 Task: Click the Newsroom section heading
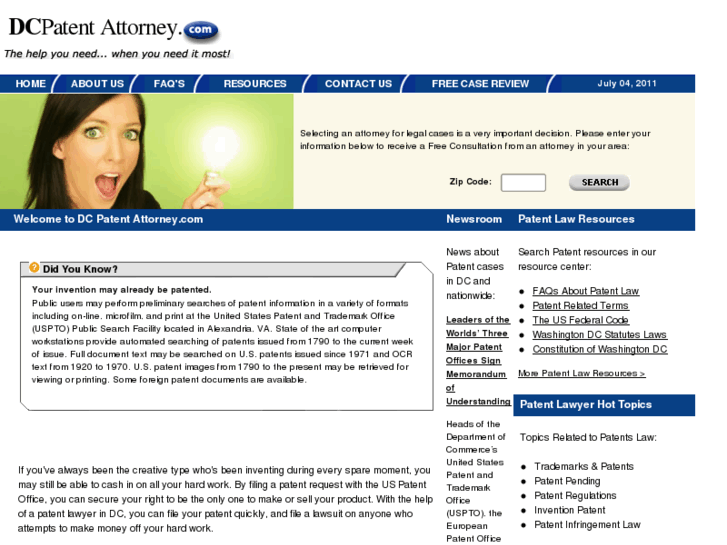(x=474, y=219)
